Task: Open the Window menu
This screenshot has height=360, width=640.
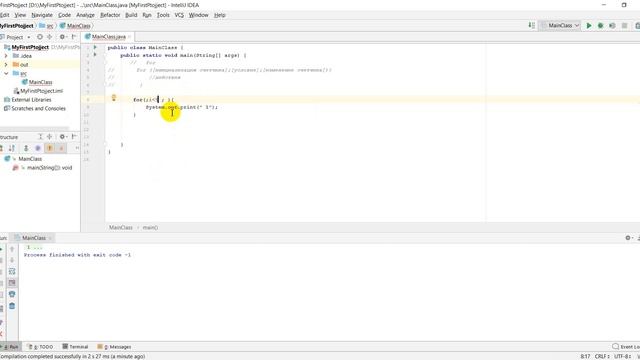Action: 198,15
